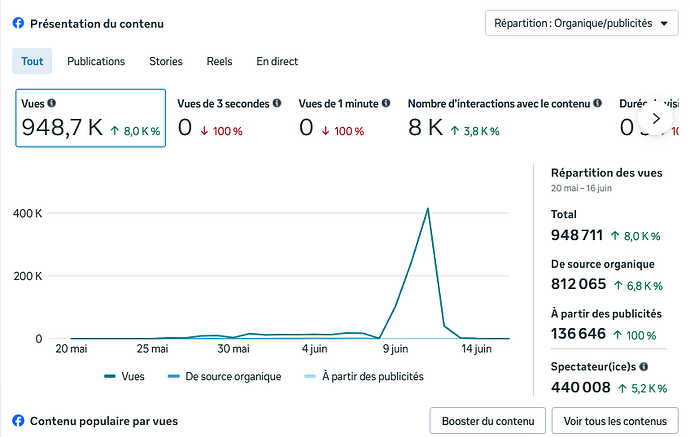
Task: Click info icon beside Vues de 3 secondes
Action: pos(277,103)
